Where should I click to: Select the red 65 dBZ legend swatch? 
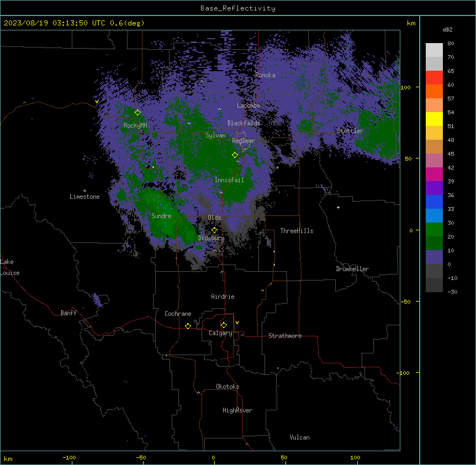coord(434,78)
